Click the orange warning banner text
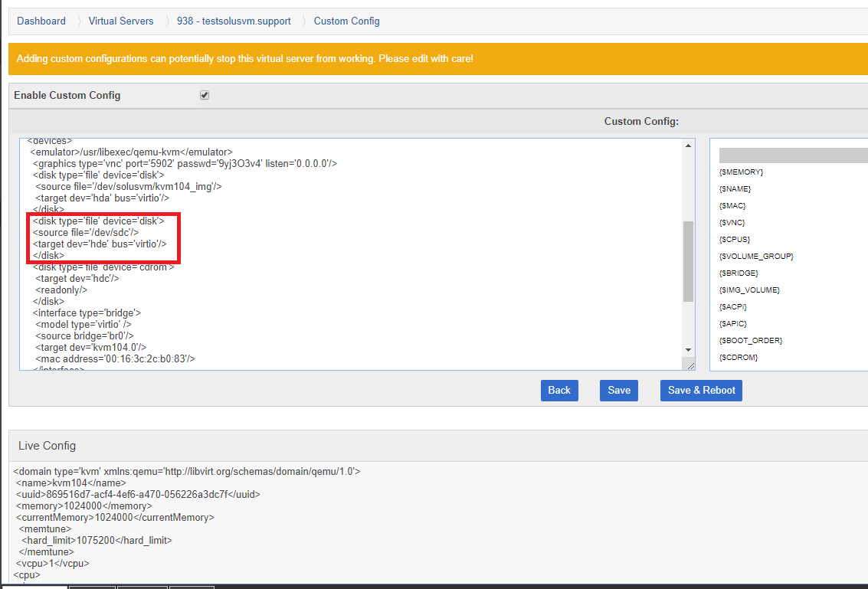The image size is (868, 589). click(x=244, y=59)
